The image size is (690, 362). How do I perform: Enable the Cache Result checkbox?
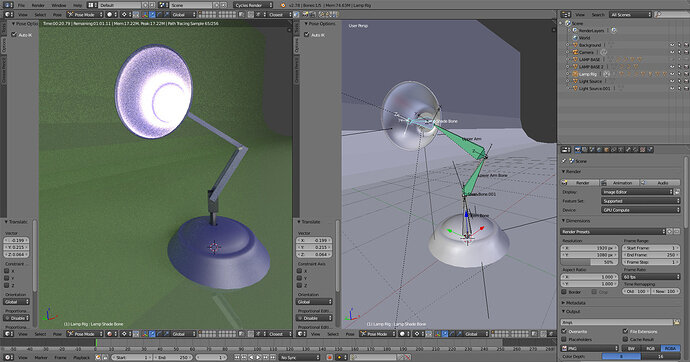[x=625, y=340]
